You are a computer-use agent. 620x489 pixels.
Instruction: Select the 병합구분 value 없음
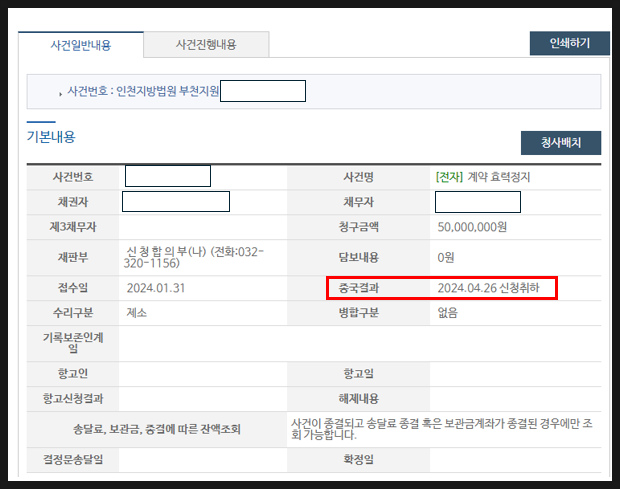pos(447,313)
